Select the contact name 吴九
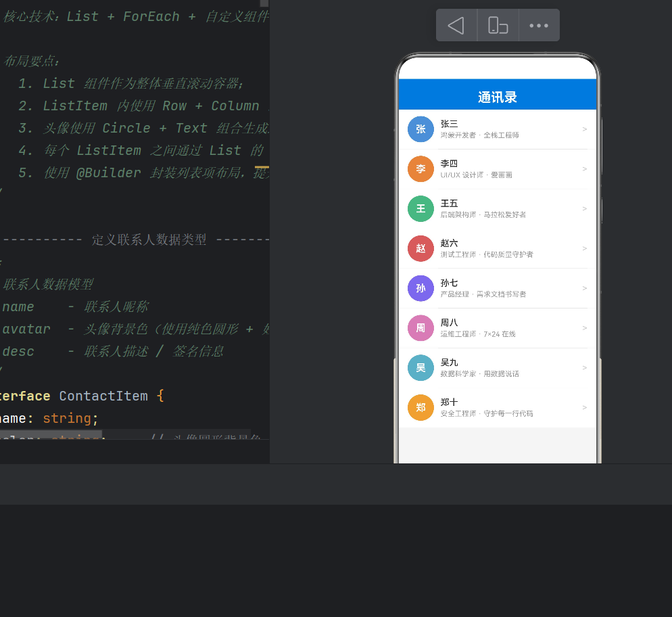Screen dimensions: 672x617 [x=449, y=363]
